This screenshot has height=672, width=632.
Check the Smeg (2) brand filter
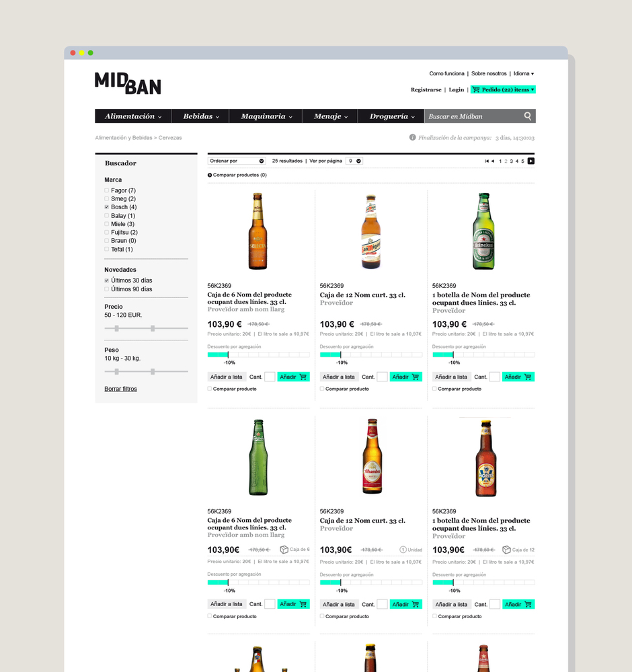(107, 199)
